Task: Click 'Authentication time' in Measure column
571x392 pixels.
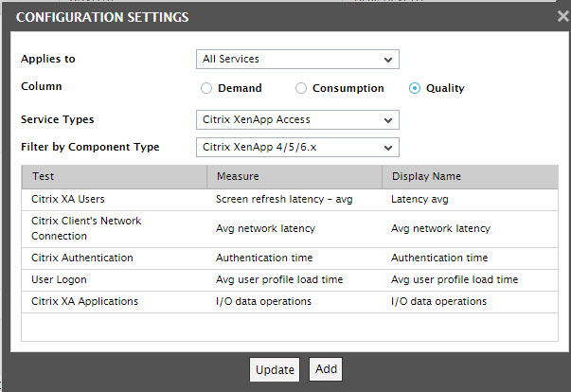Action: tap(294, 258)
